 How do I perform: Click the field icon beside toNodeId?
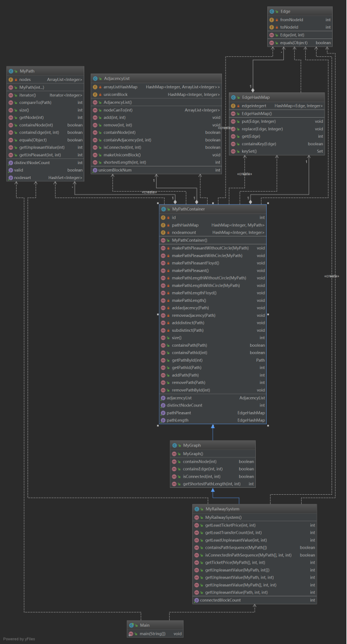tap(272, 27)
